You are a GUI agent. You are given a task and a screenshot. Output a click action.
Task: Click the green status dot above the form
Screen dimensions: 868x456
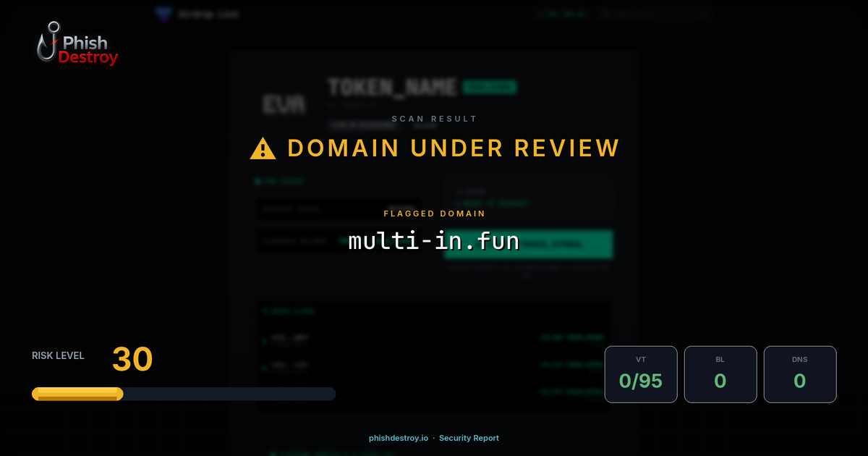258,181
